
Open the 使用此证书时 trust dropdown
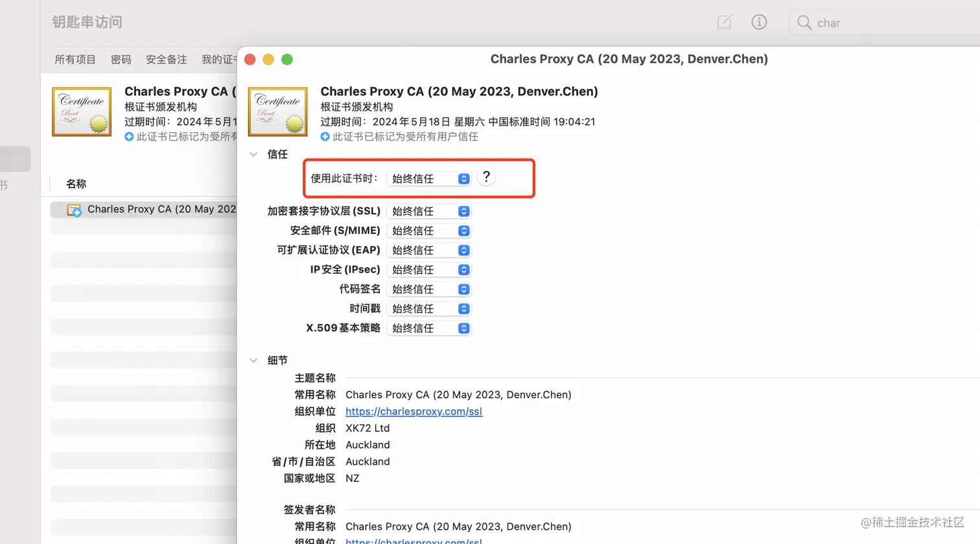tap(429, 178)
